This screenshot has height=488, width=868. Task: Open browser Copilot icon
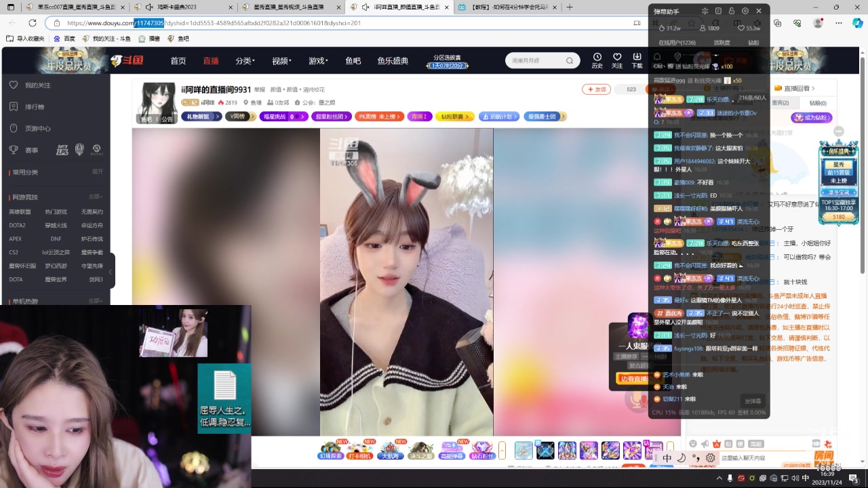(856, 23)
